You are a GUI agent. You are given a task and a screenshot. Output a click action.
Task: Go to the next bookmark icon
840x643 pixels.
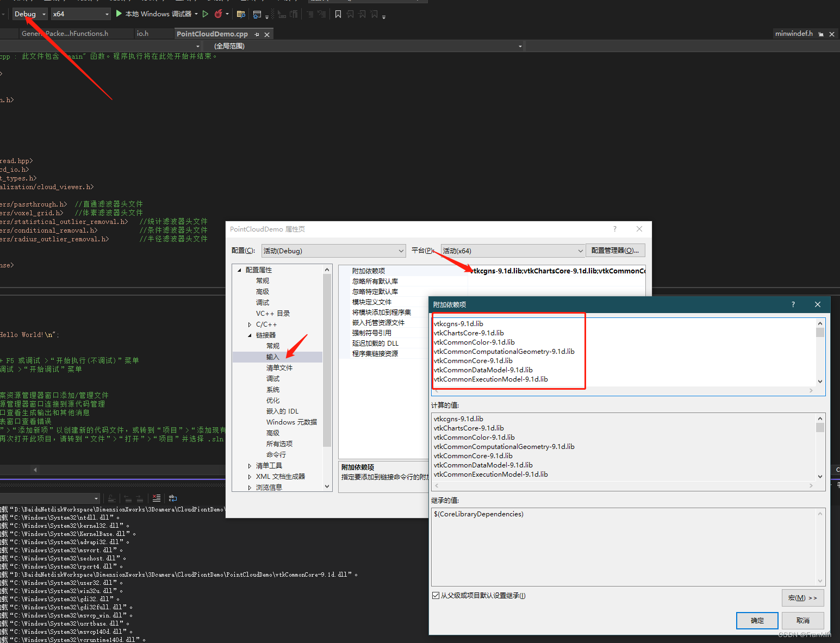362,14
